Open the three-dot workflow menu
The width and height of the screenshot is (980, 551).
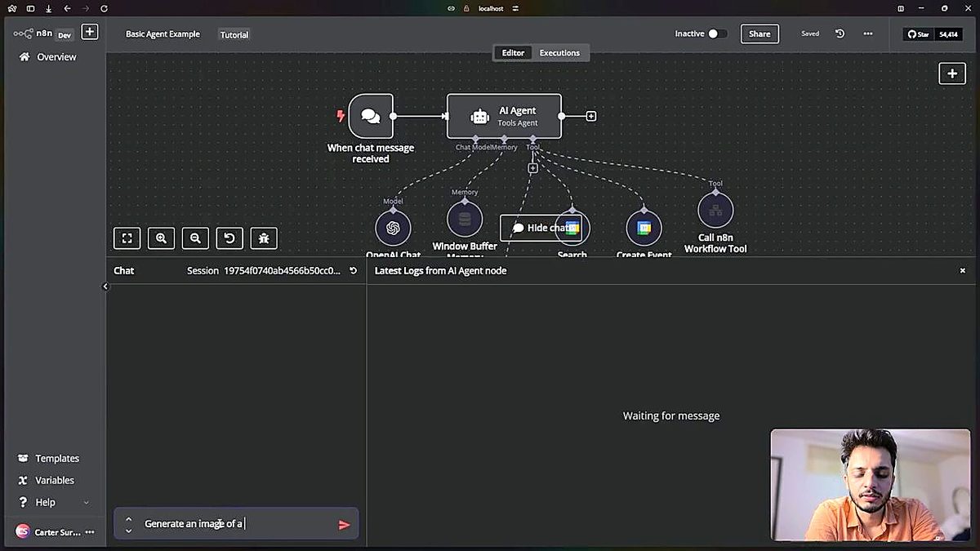868,33
